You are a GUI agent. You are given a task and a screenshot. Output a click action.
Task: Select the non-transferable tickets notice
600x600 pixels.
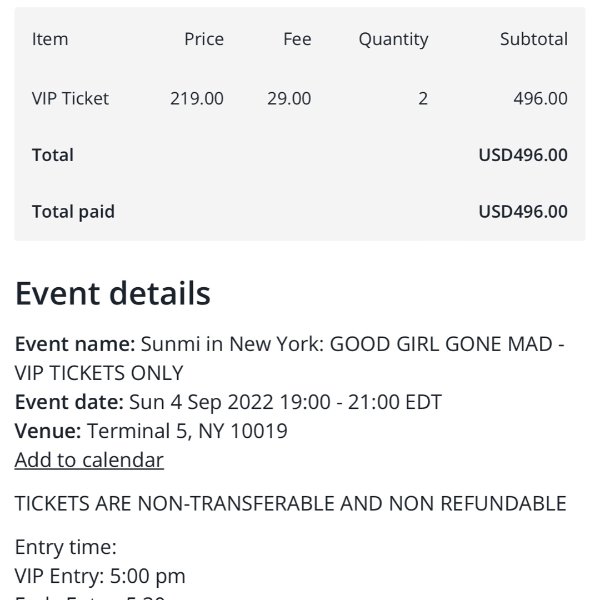[290, 503]
